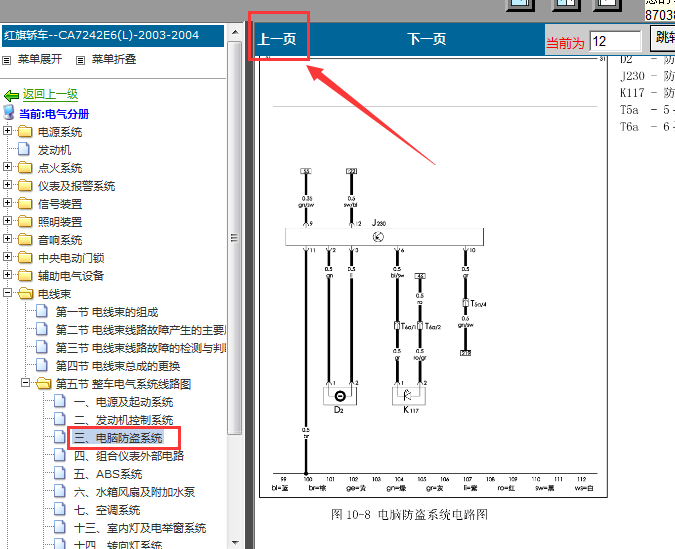Click the 七、空调系统 page icon
The image size is (675, 549).
pos(60,509)
